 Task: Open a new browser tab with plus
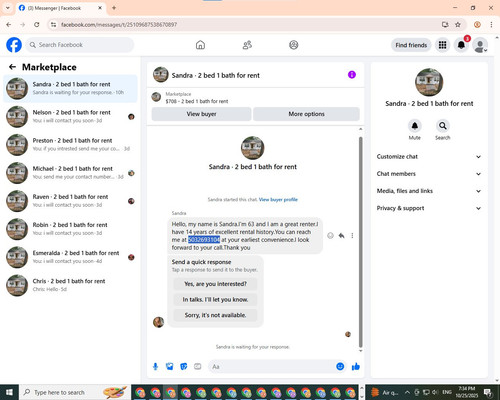coord(114,8)
